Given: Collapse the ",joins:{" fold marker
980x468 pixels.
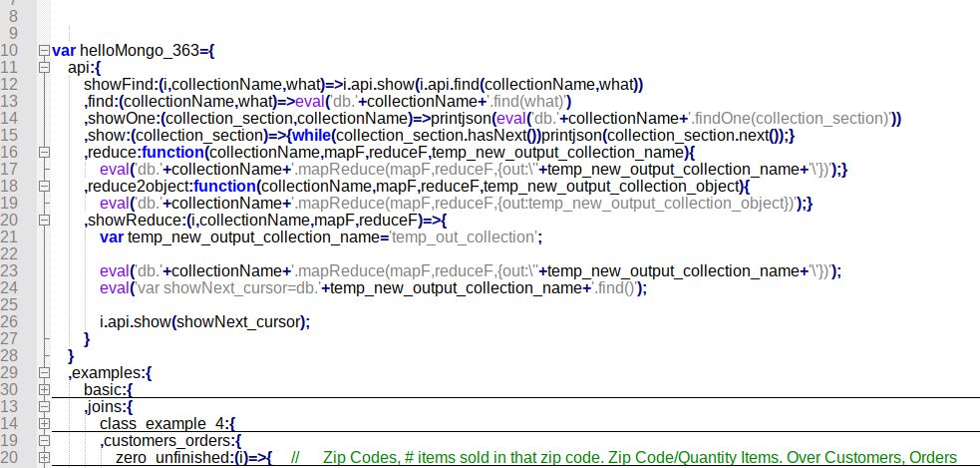Looking at the screenshot, I should pos(44,407).
